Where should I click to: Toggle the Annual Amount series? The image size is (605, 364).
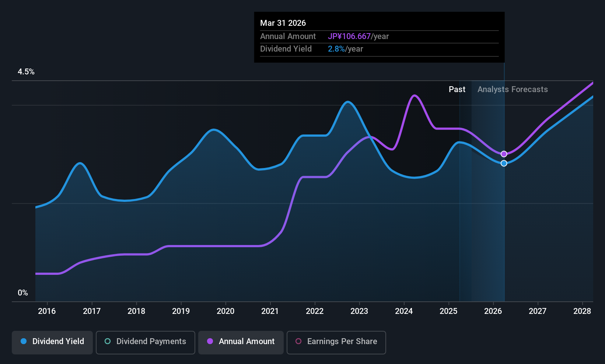click(x=241, y=342)
